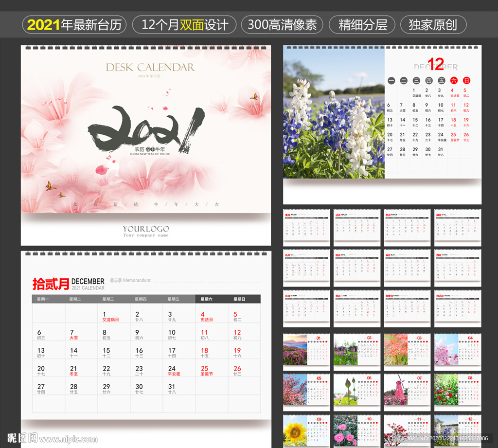
Task: Open the small MAY month grid thumbnail
Action: [306, 268]
